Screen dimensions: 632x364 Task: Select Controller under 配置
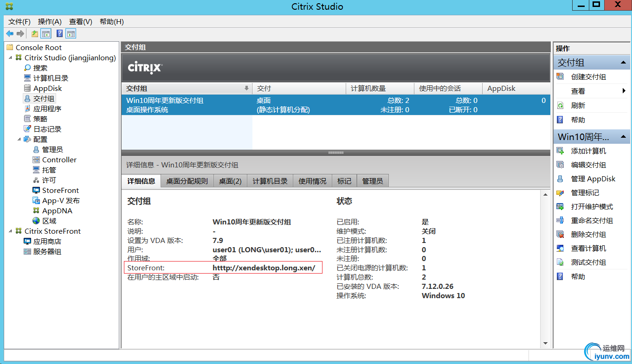(x=59, y=160)
